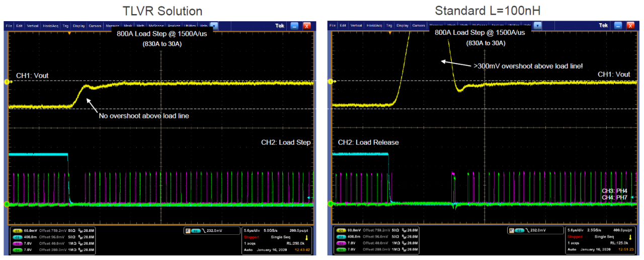Expand the menu dropdown arrow in the left scope
Screen dimensions: 644x260
pos(214,25)
